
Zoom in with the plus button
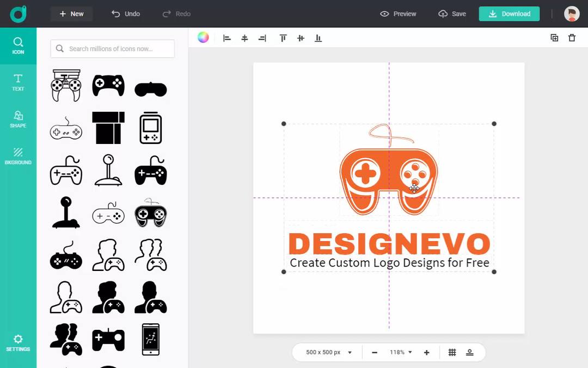[x=427, y=353]
